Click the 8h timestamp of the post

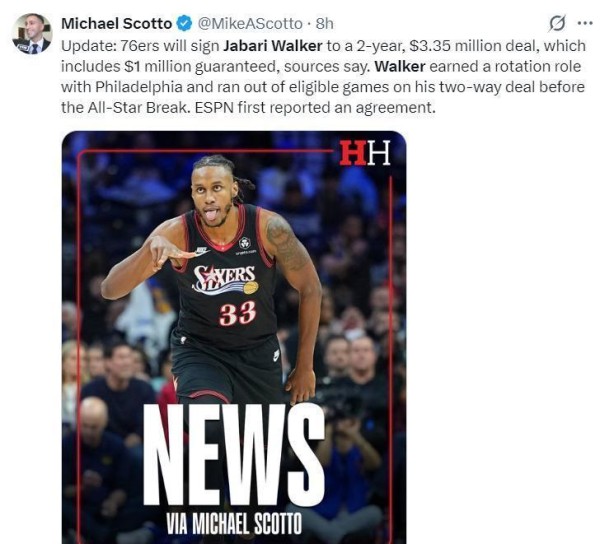(x=324, y=24)
